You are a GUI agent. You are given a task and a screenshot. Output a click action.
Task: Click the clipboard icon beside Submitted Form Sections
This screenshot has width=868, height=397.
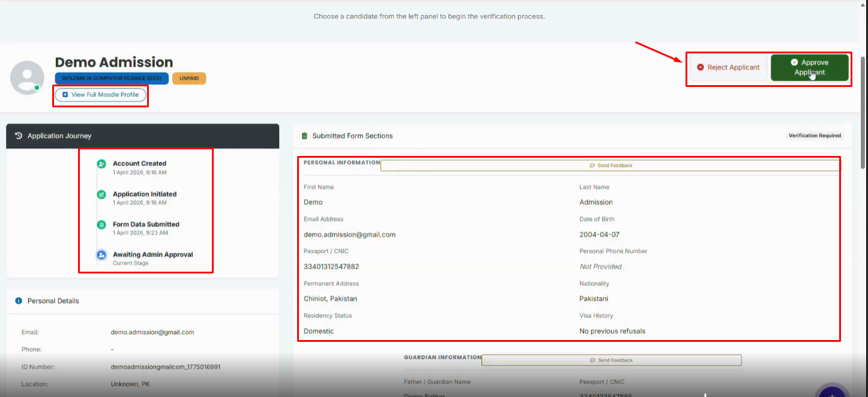pos(304,136)
